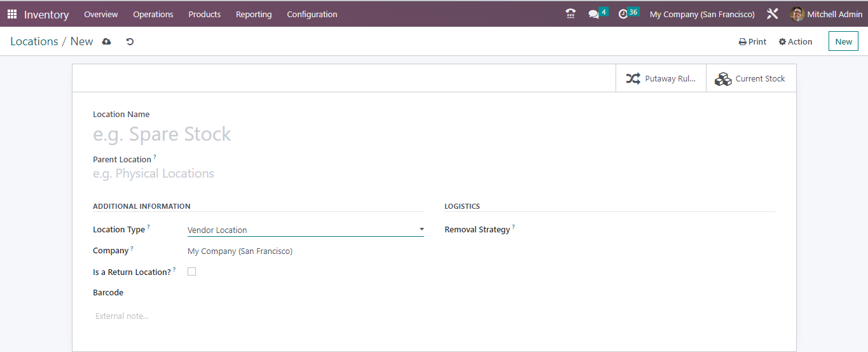Open the Putaway Rules smart button
Screen dimensions: 868x352
tap(661, 79)
